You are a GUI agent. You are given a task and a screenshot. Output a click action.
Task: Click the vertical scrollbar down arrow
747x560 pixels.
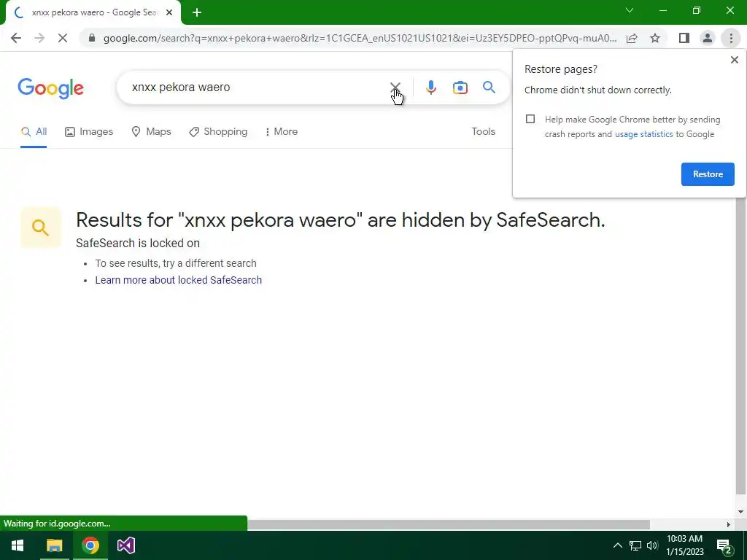click(x=740, y=513)
